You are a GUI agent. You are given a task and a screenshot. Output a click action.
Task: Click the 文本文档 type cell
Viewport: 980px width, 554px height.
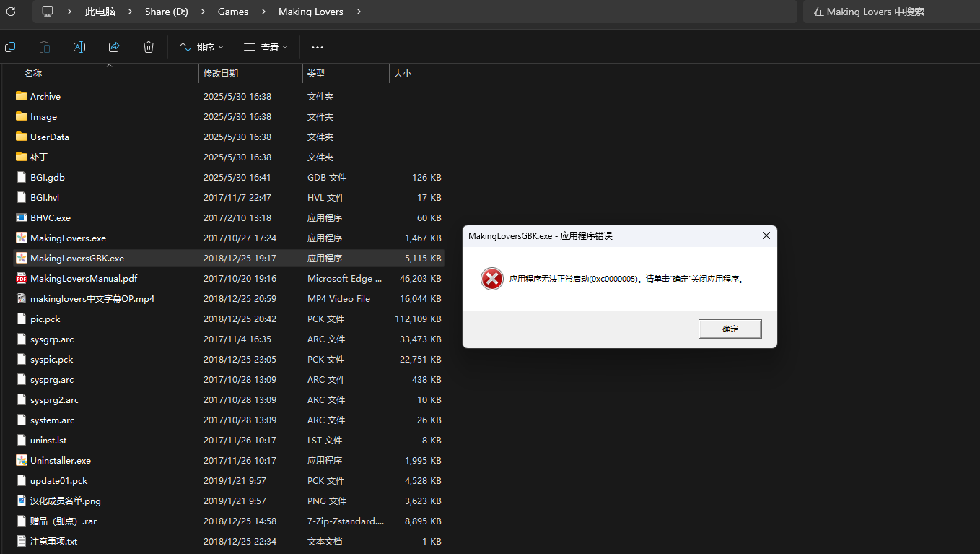(325, 541)
